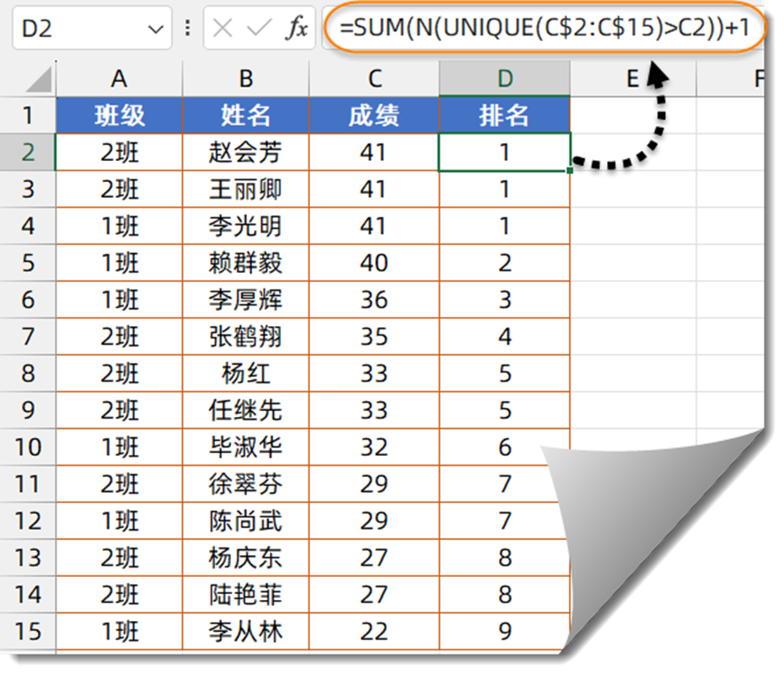Select column A header
Screen dimensions: 784x674
(x=119, y=78)
